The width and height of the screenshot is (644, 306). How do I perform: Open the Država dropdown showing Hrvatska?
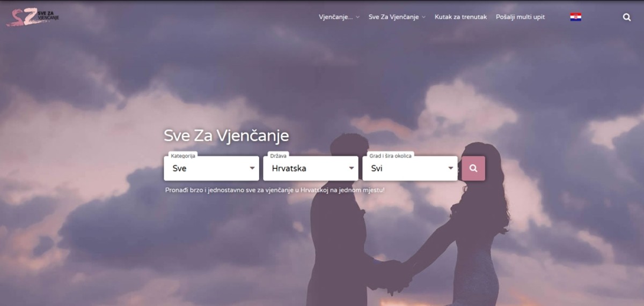coord(311,168)
